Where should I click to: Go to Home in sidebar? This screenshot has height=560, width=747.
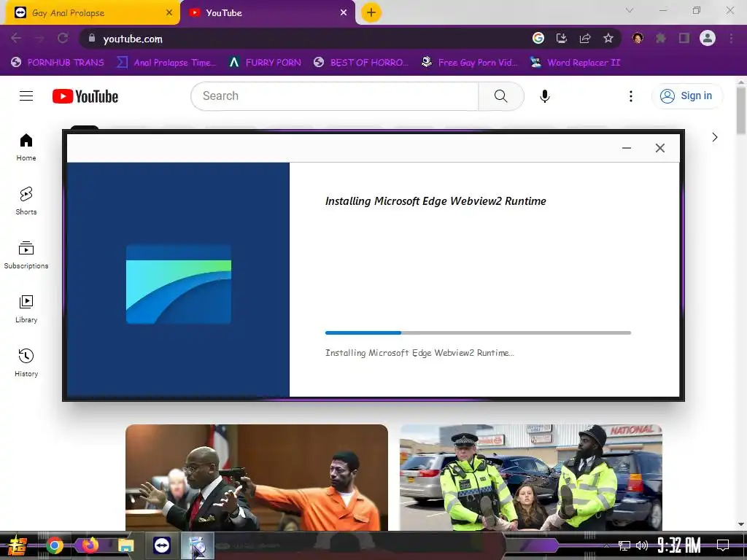coord(26,147)
